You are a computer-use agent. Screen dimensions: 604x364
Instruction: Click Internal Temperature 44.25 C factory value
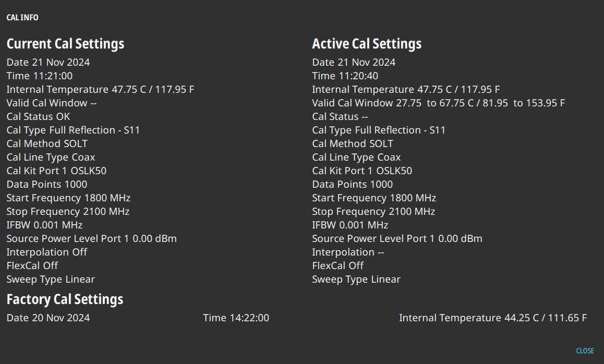coord(492,318)
